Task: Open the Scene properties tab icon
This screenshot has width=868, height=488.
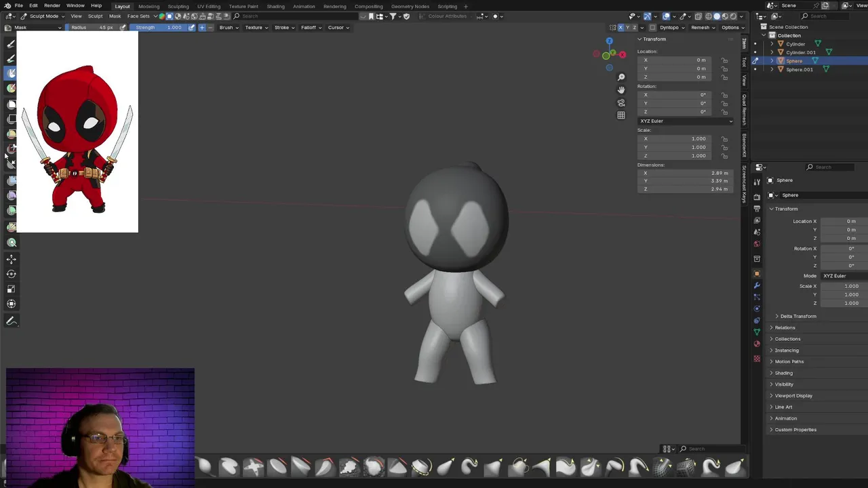Action: [757, 232]
